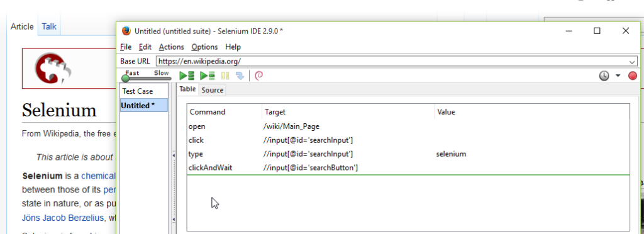Open the 'chemical' link on Wikipedia

point(98,176)
